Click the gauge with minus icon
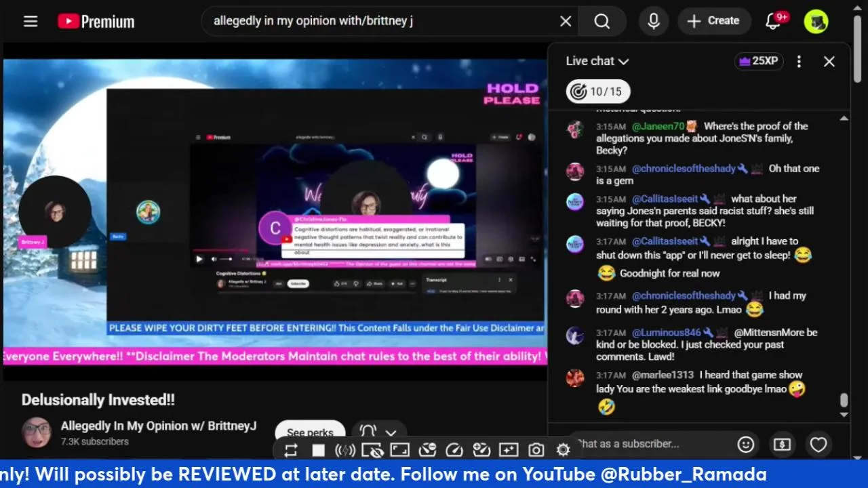 pyautogui.click(x=427, y=450)
